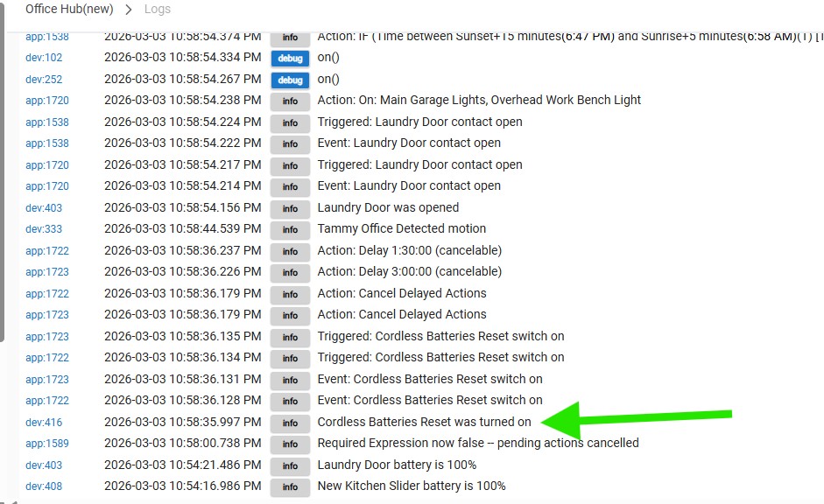This screenshot has width=824, height=504.
Task: Click the debug badge on dev:102 row
Action: click(x=290, y=59)
